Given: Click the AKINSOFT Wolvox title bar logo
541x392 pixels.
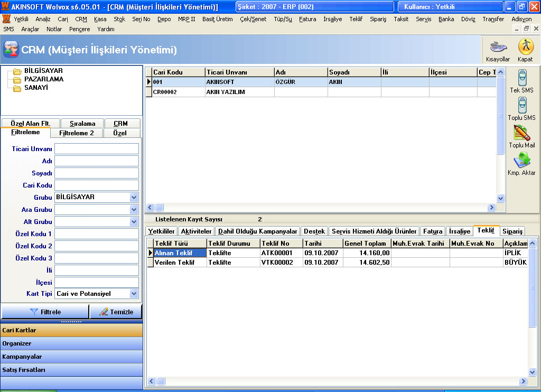Looking at the screenshot, I should 5,6.
